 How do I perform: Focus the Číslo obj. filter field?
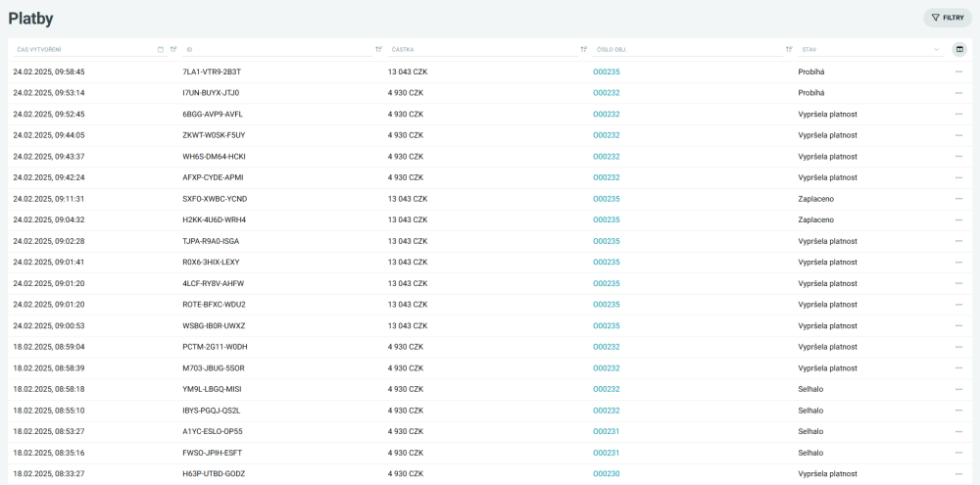(688, 49)
